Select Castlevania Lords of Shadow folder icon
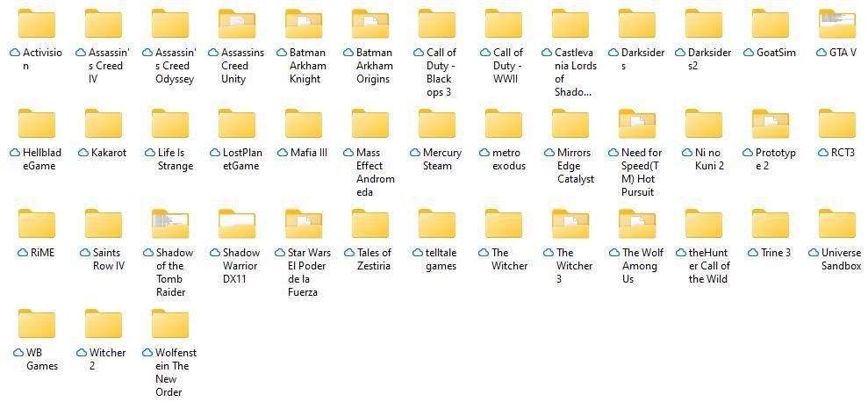The image size is (868, 409). pyautogui.click(x=570, y=24)
